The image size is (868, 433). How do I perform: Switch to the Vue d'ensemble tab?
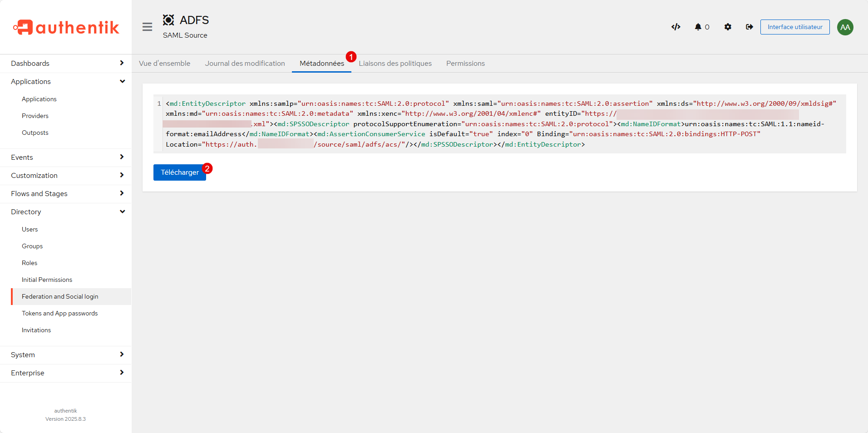tap(164, 64)
